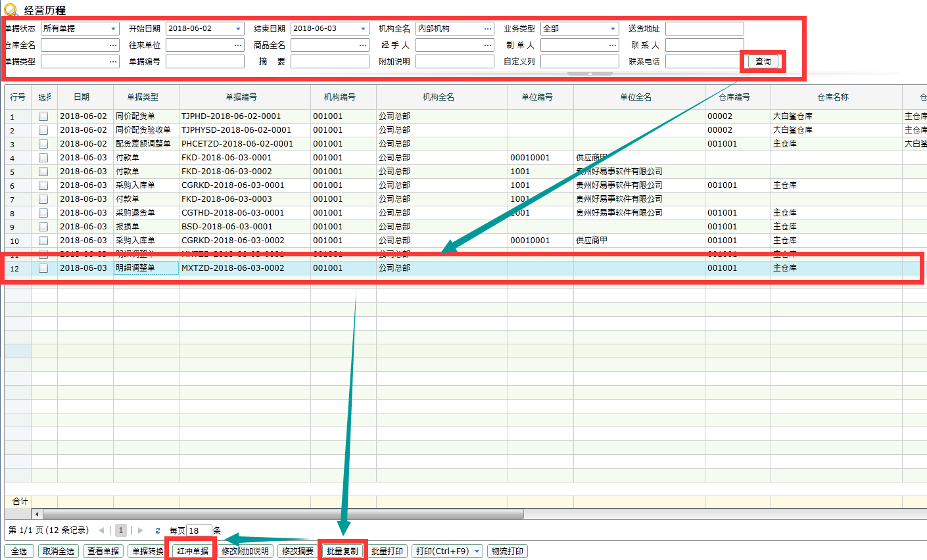Tick the checkbox for row FKD-2018-06-03-0002
The image size is (927, 560).
click(43, 172)
